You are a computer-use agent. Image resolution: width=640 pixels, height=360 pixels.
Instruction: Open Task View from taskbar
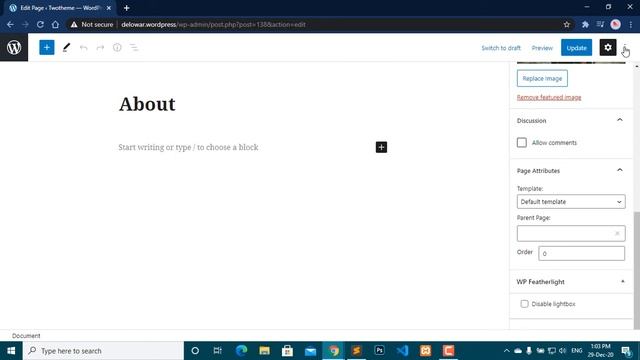(x=218, y=351)
